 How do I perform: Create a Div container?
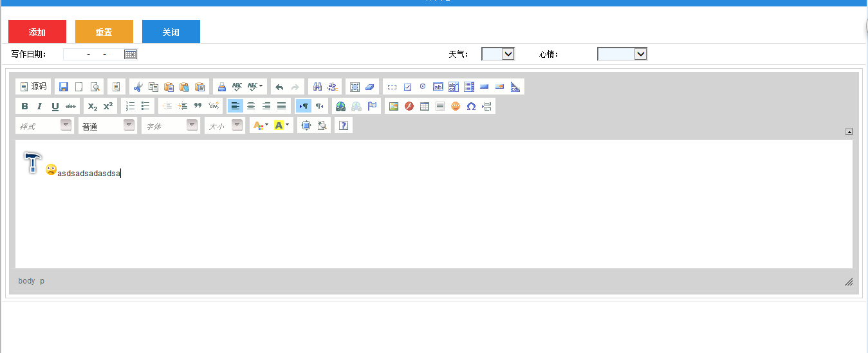214,106
